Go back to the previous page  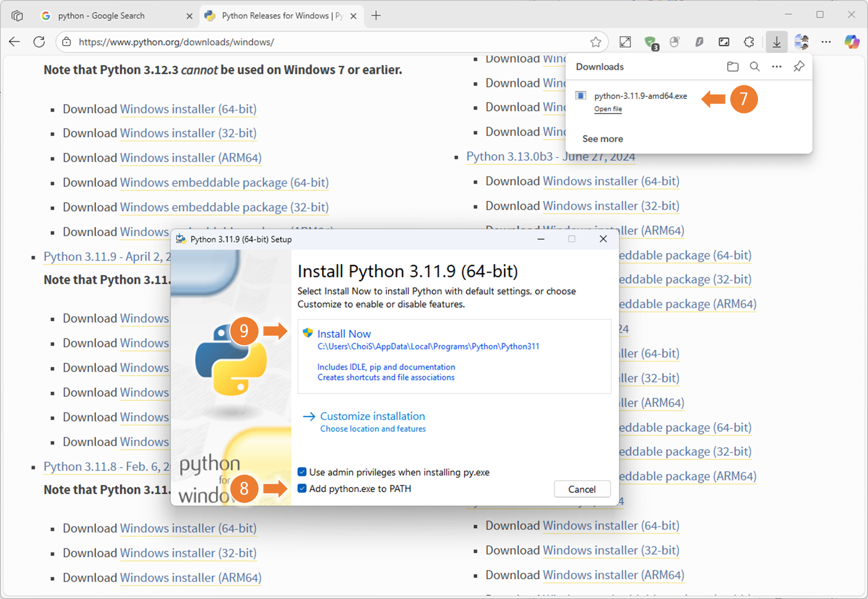pyautogui.click(x=14, y=42)
